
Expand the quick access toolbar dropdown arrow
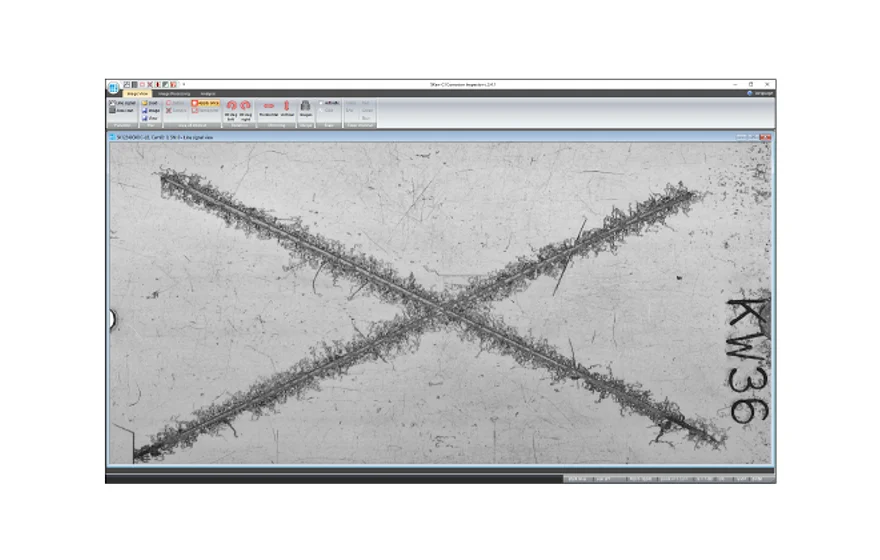(184, 84)
